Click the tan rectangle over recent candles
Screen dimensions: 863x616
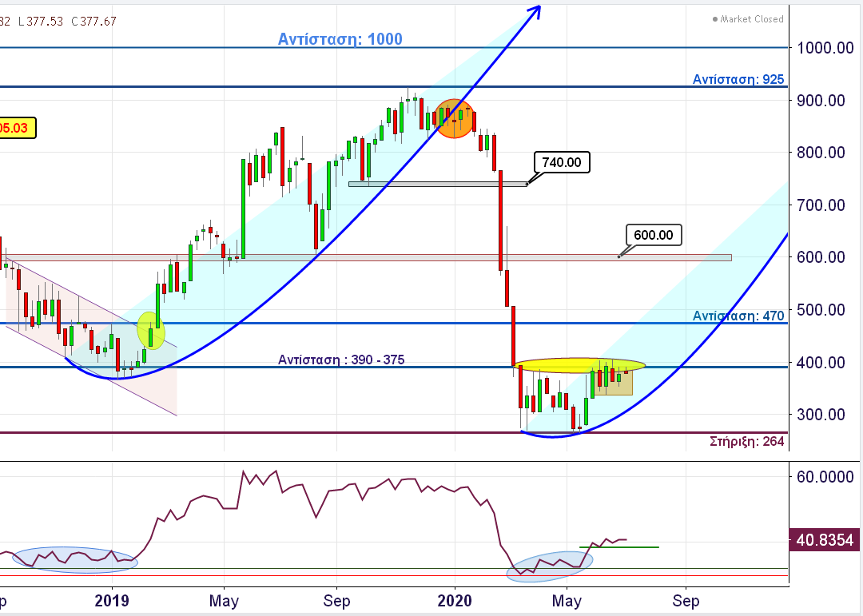pos(614,383)
